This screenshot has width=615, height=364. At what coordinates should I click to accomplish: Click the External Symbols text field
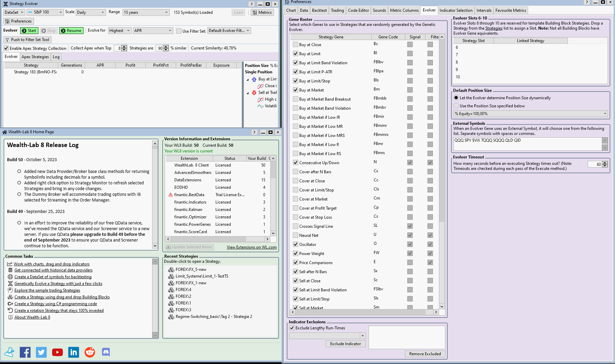tap(527, 144)
